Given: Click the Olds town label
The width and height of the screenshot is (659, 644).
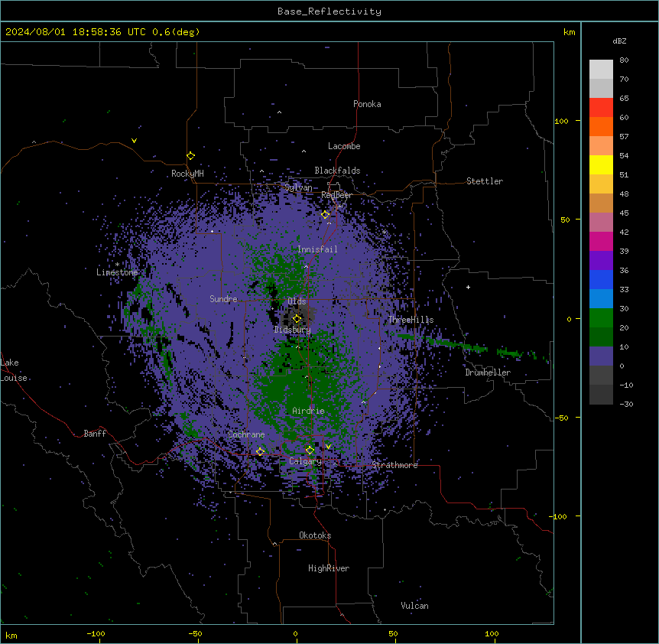Looking at the screenshot, I should (x=297, y=301).
